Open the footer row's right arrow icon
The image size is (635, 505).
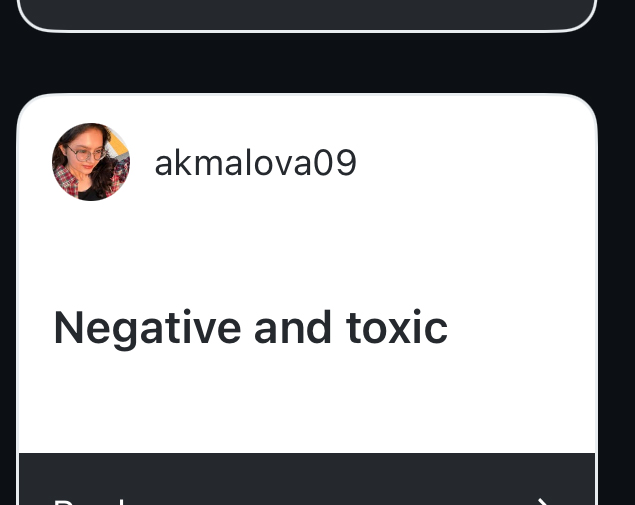click(x=545, y=501)
